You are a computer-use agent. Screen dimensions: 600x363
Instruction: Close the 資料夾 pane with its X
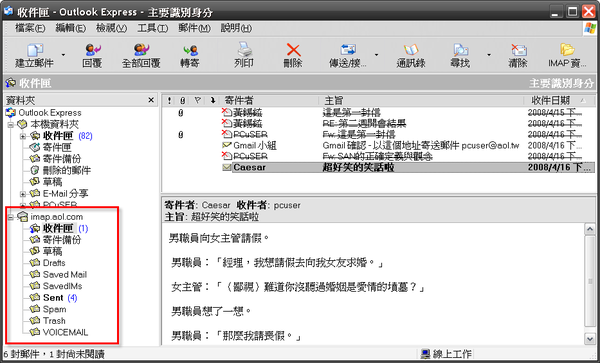coord(151,100)
